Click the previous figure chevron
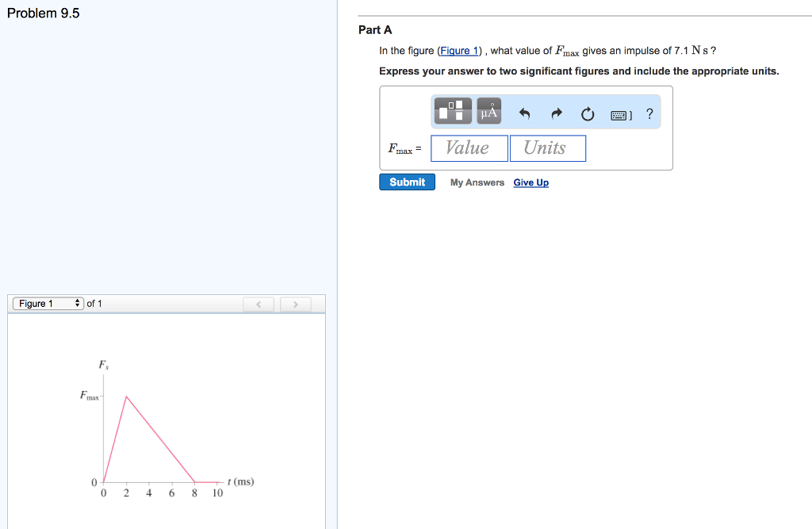 258,303
